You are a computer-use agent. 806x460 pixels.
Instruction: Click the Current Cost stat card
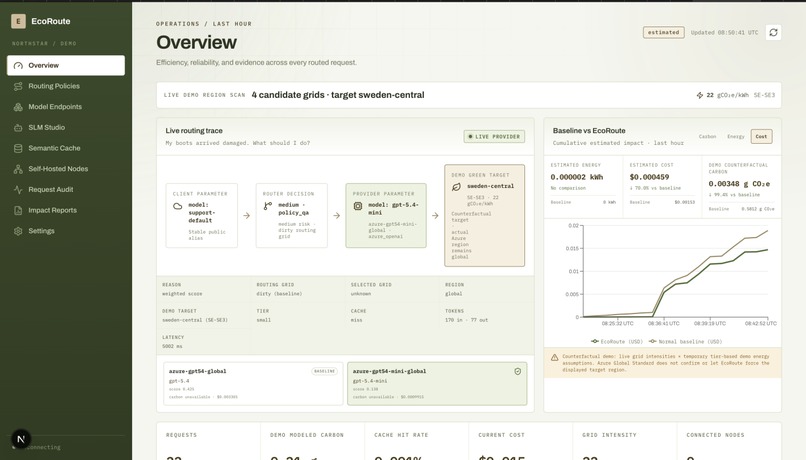521,441
